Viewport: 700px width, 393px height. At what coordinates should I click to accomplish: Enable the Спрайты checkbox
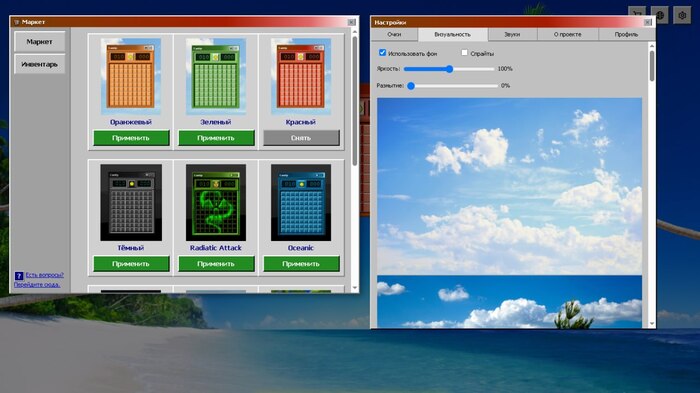464,53
